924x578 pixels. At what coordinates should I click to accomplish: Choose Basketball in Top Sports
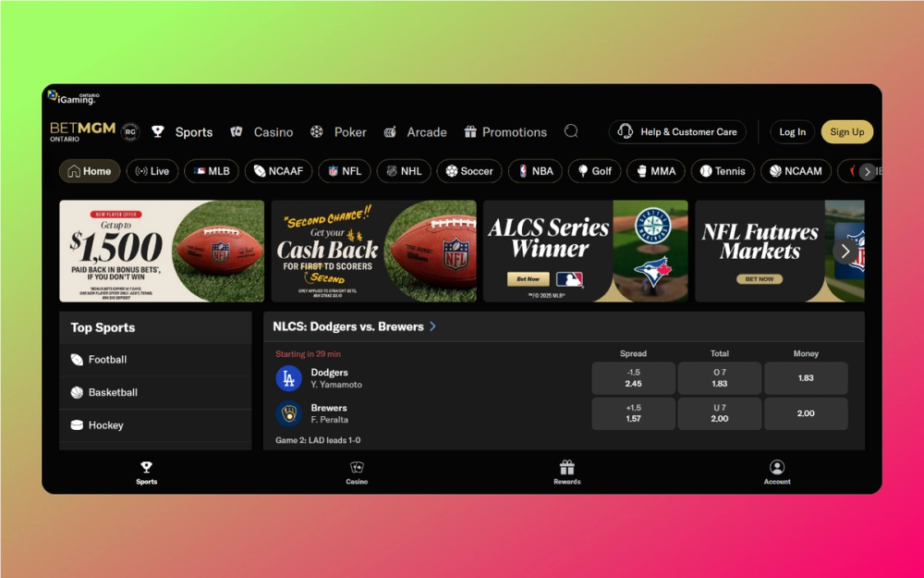point(155,393)
